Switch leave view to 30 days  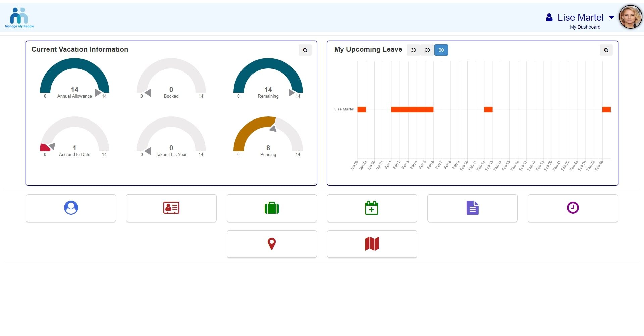413,50
